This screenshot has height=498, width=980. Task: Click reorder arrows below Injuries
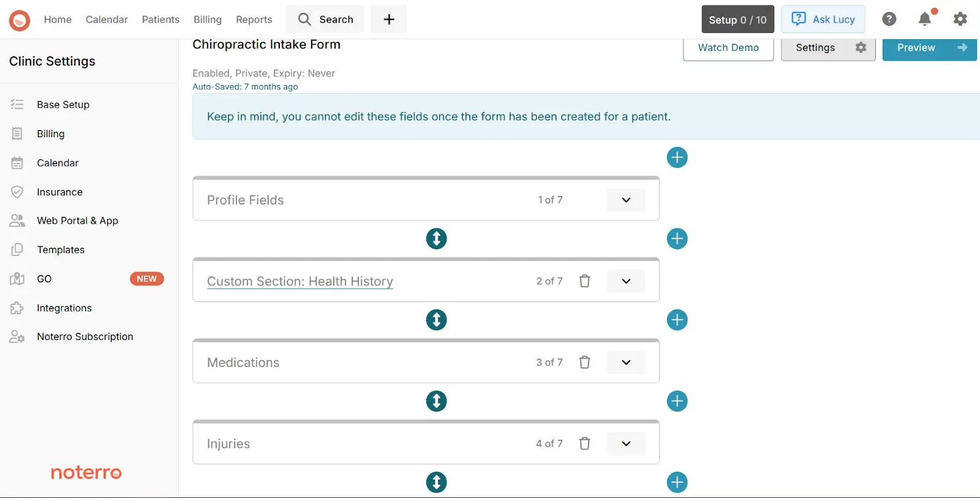coord(437,482)
